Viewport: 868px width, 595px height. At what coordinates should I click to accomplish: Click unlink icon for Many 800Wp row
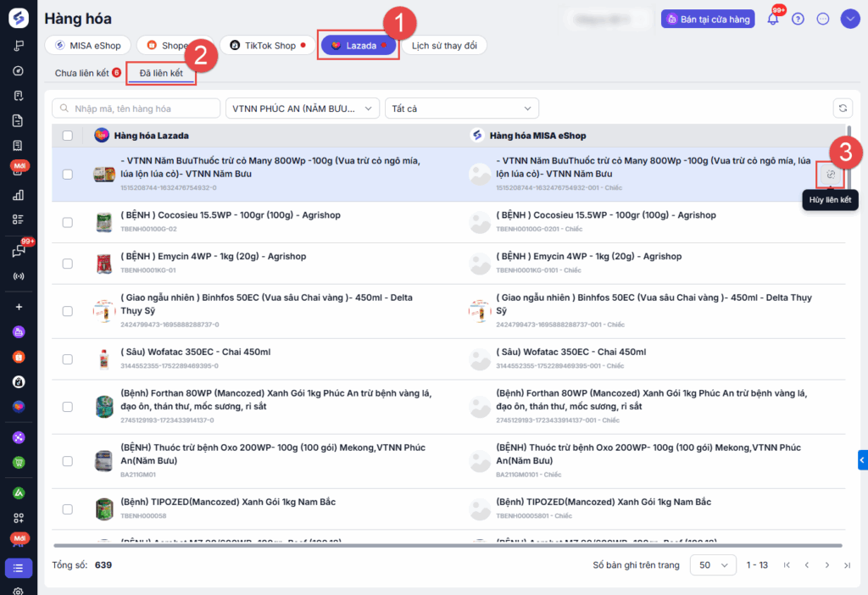(831, 175)
